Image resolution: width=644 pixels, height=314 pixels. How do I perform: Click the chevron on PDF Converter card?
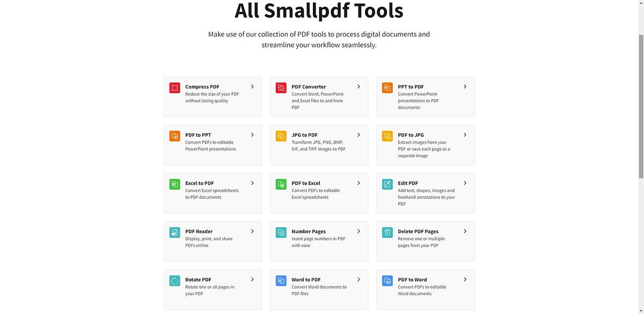pyautogui.click(x=359, y=86)
